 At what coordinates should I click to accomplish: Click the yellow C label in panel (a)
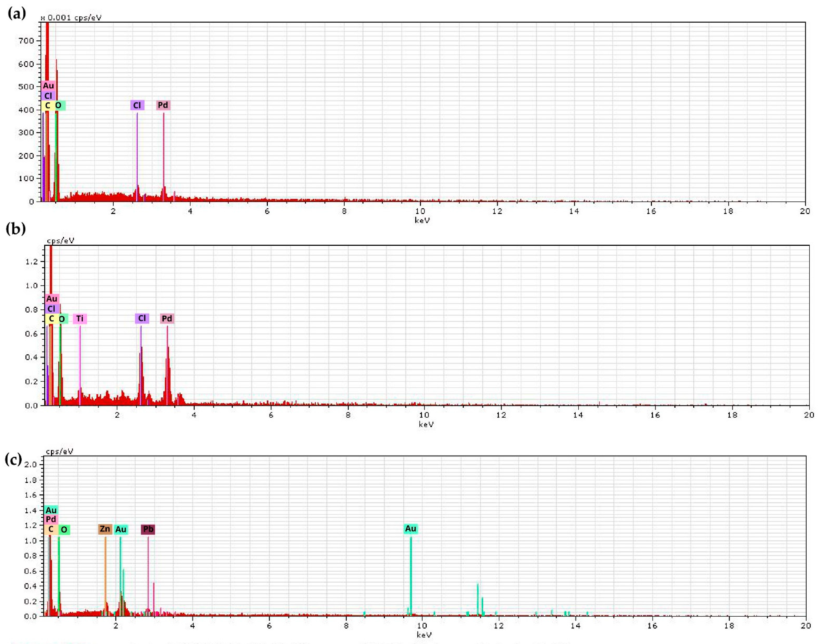tap(48, 105)
